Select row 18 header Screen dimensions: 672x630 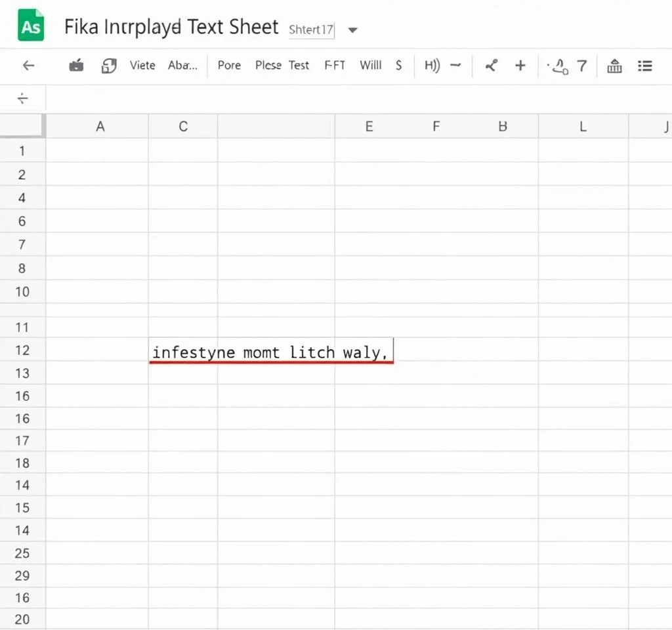[22, 463]
